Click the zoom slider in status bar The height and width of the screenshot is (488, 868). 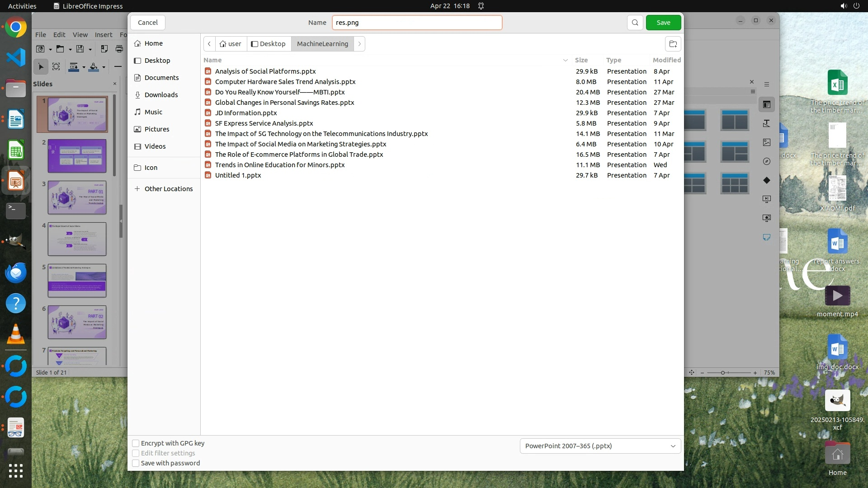[723, 373]
